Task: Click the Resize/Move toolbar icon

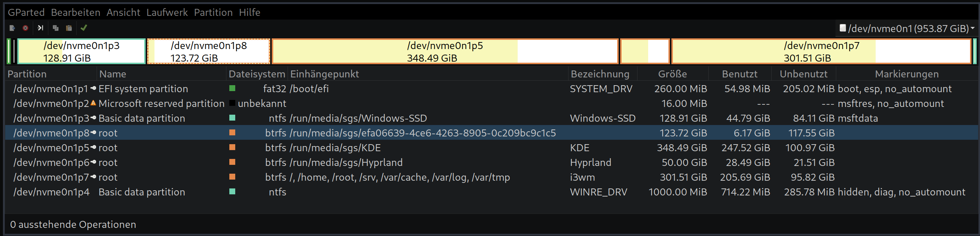Action: click(40, 28)
